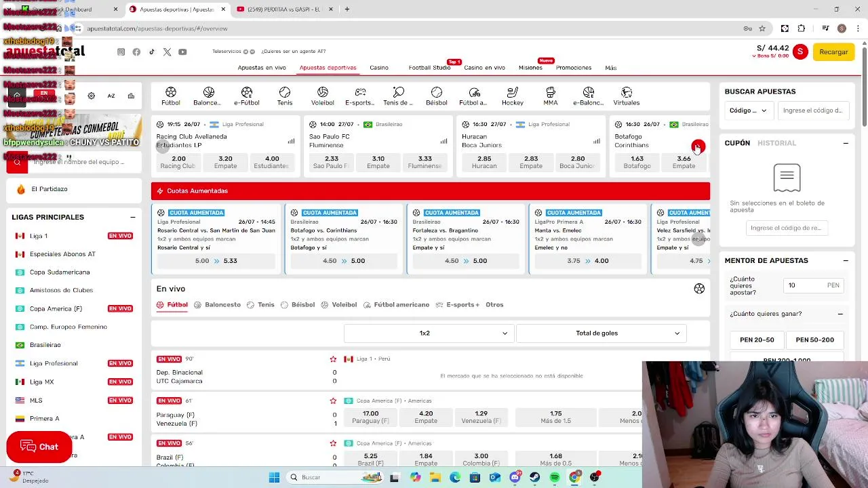868x488 pixels.
Task: Open the 1x2 market dropdown
Action: click(429, 333)
